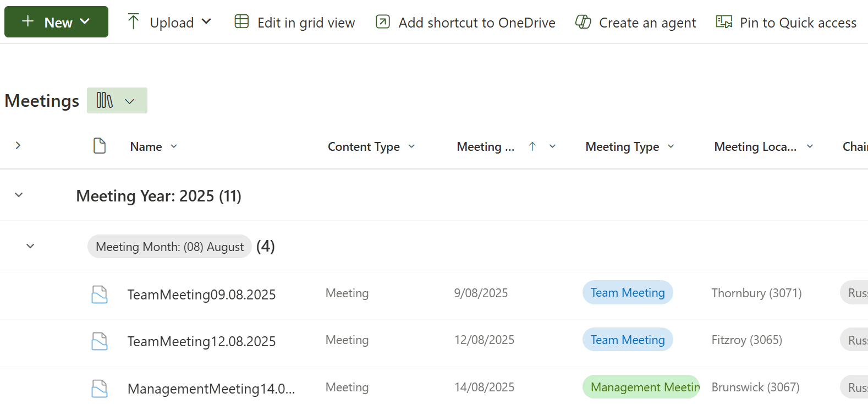Screen dimensions: 868x404
Task: Click file icon for TeamMeeting09.08.2025
Action: tap(100, 294)
